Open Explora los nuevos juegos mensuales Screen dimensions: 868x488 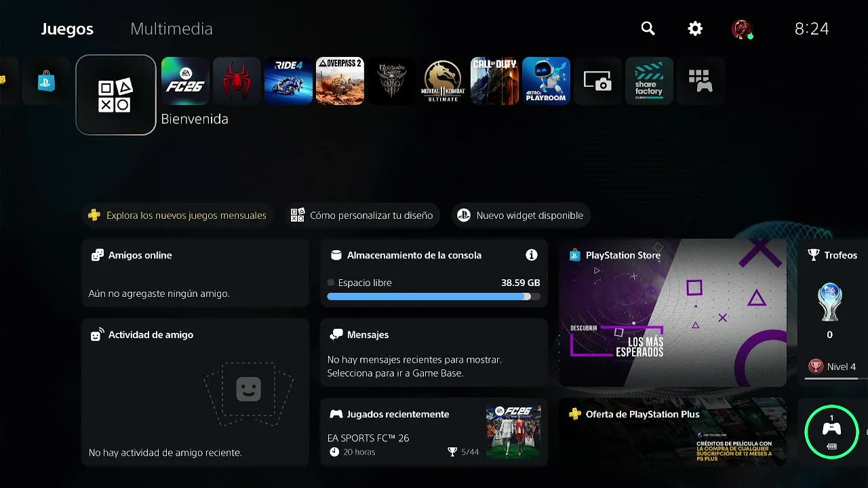click(178, 216)
